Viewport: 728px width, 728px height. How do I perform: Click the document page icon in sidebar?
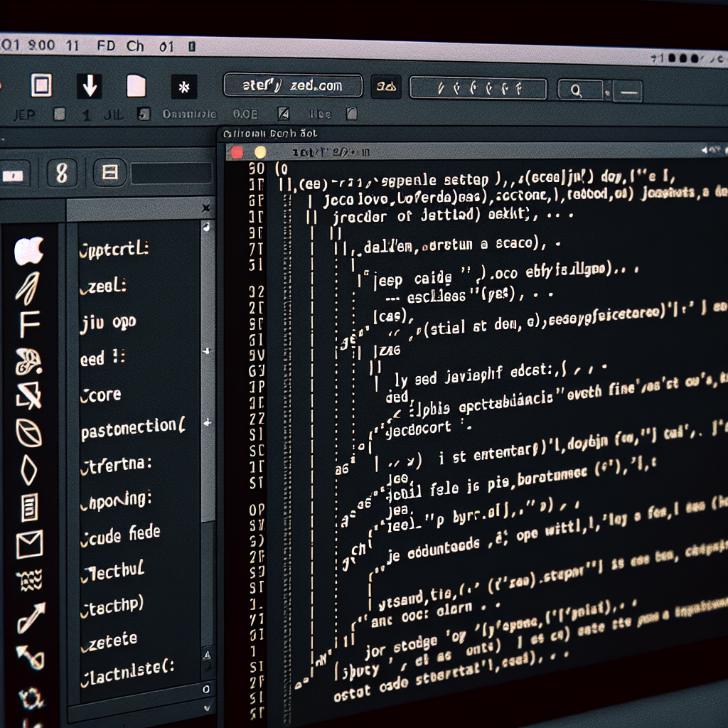29,508
